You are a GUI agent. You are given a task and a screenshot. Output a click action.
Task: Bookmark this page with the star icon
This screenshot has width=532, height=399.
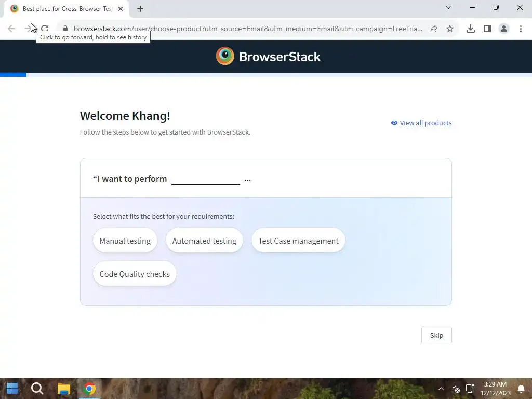click(450, 29)
